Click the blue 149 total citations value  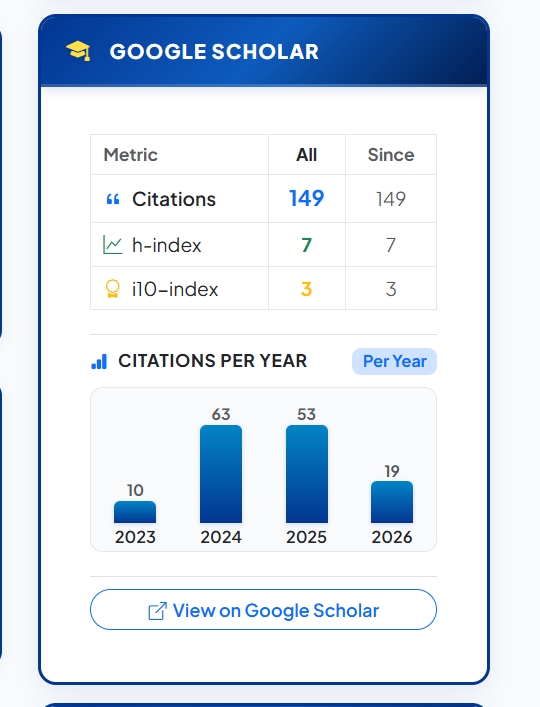pos(307,198)
